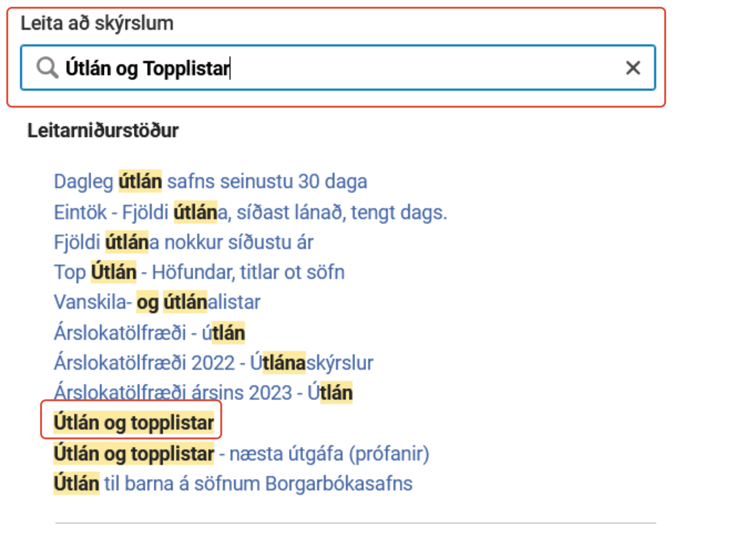Viewport: 756px width, 548px height.
Task: Open 'Eintök - Fjöldi útlána, síðast lánað' report
Action: coord(250,212)
